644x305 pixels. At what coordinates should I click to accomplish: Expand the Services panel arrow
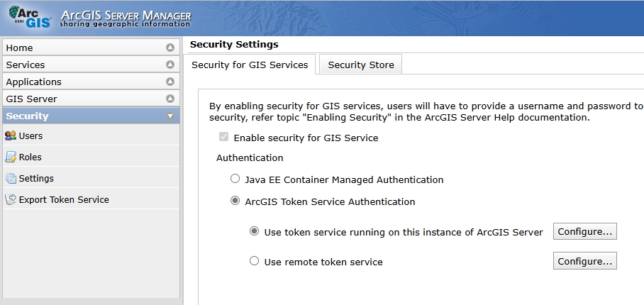170,65
